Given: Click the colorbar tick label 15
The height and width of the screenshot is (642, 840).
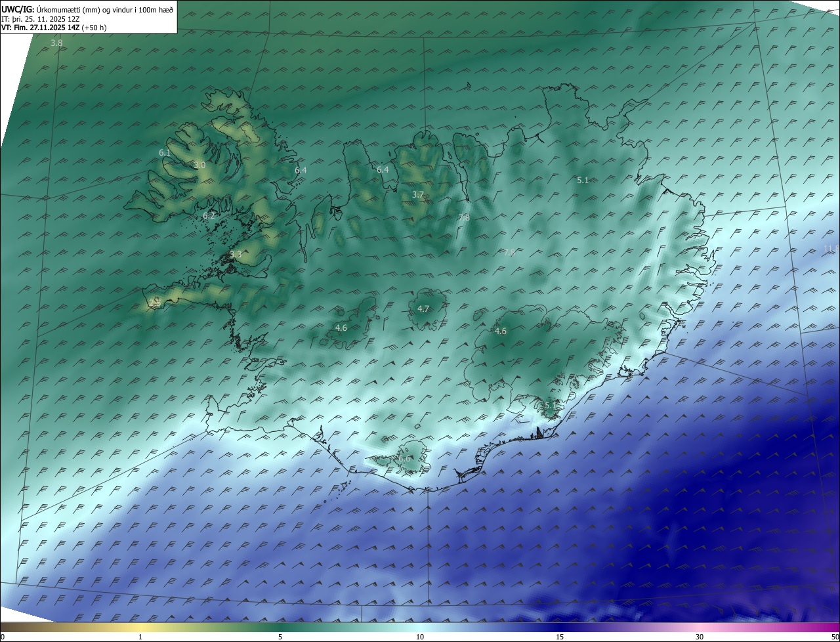Looking at the screenshot, I should (560, 637).
